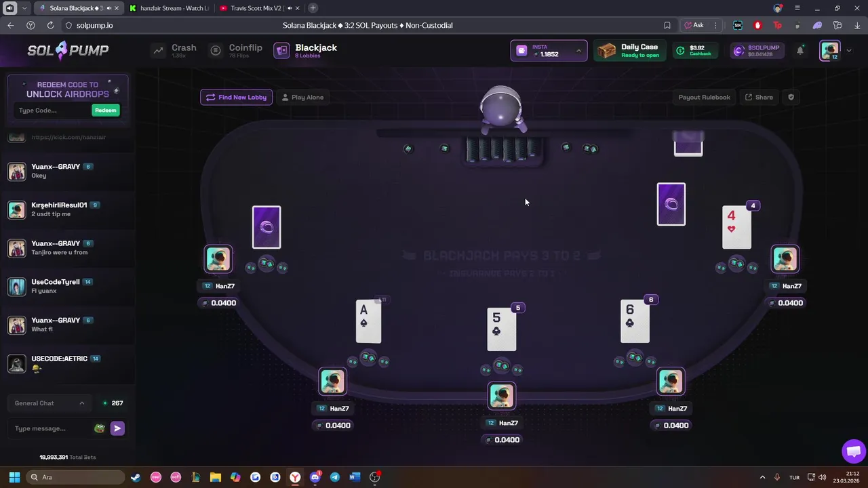Screen dimensions: 868x488
Task: Expand the profile menu chevron
Action: click(x=849, y=50)
